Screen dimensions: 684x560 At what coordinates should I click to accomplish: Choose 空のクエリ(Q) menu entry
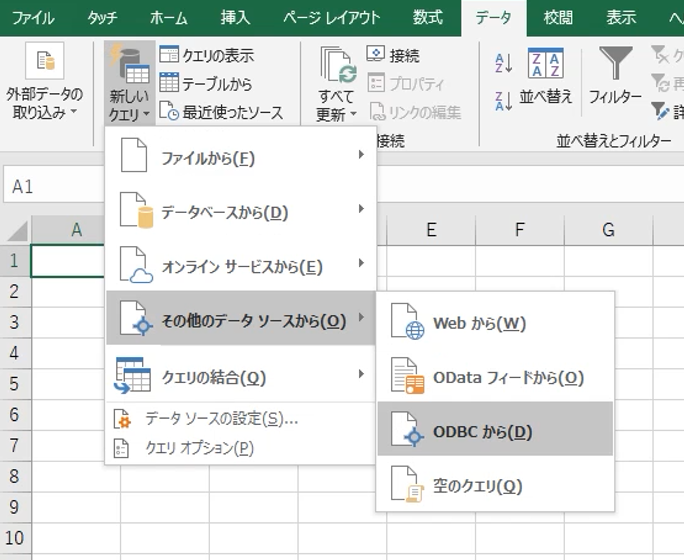coord(495,484)
